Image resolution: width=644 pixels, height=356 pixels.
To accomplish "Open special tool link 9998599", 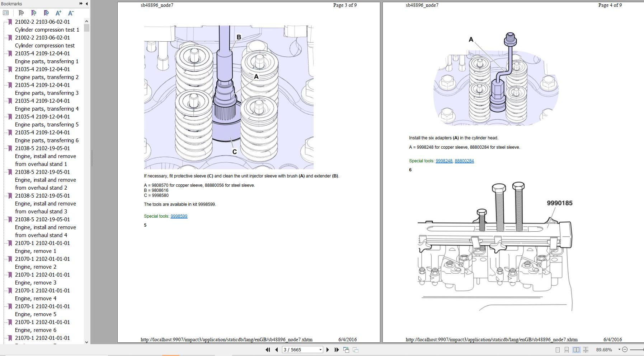I will (x=179, y=216).
